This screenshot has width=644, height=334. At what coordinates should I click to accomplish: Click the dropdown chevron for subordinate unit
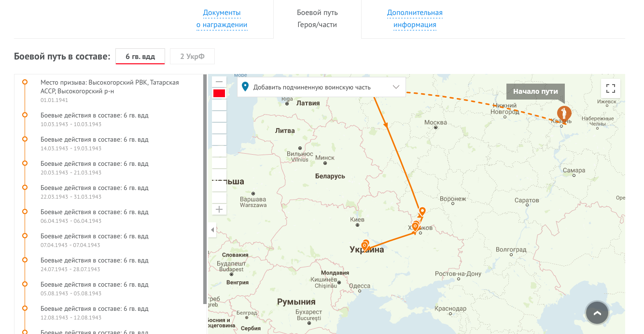[x=396, y=87]
